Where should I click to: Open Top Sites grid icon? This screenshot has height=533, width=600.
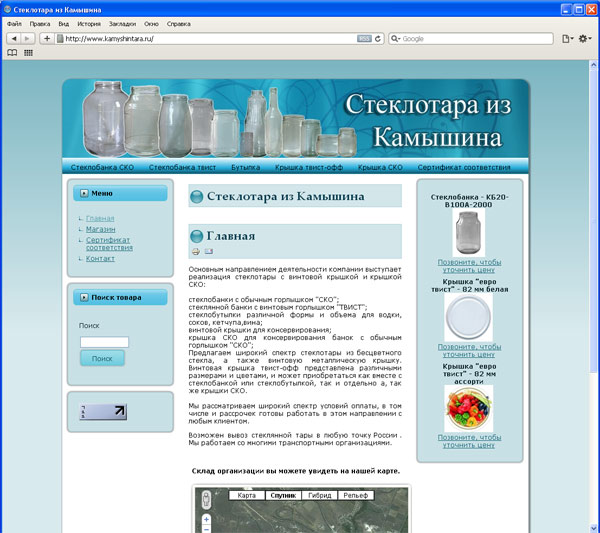click(28, 53)
